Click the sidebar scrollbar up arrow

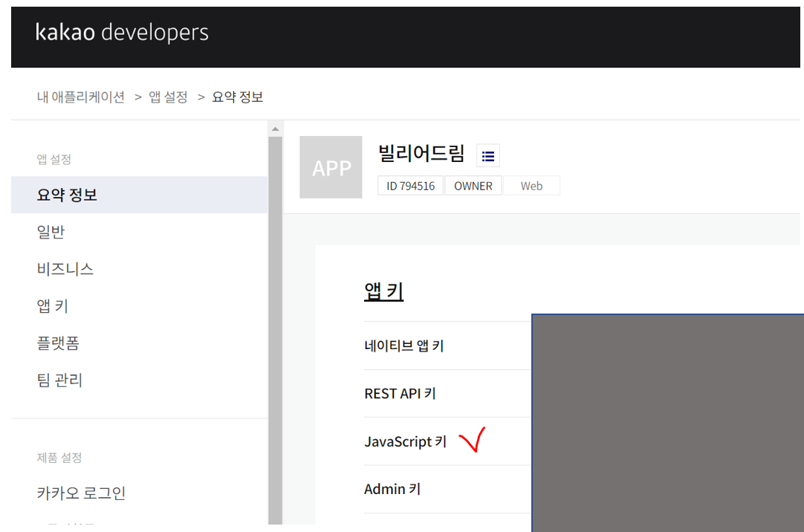point(276,129)
